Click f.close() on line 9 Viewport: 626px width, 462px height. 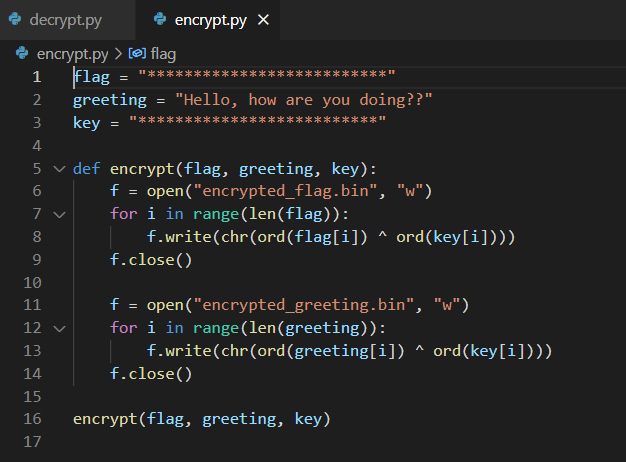point(151,260)
